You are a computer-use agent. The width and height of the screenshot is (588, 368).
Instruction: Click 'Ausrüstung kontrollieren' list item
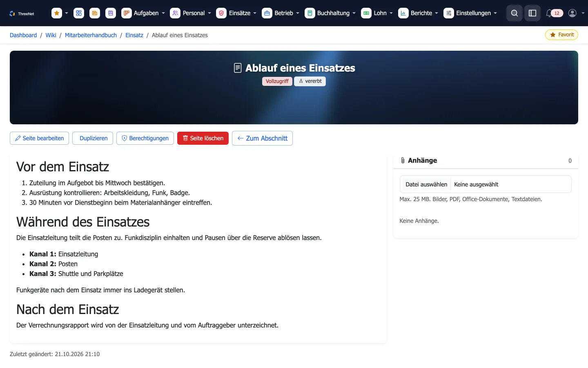(109, 193)
